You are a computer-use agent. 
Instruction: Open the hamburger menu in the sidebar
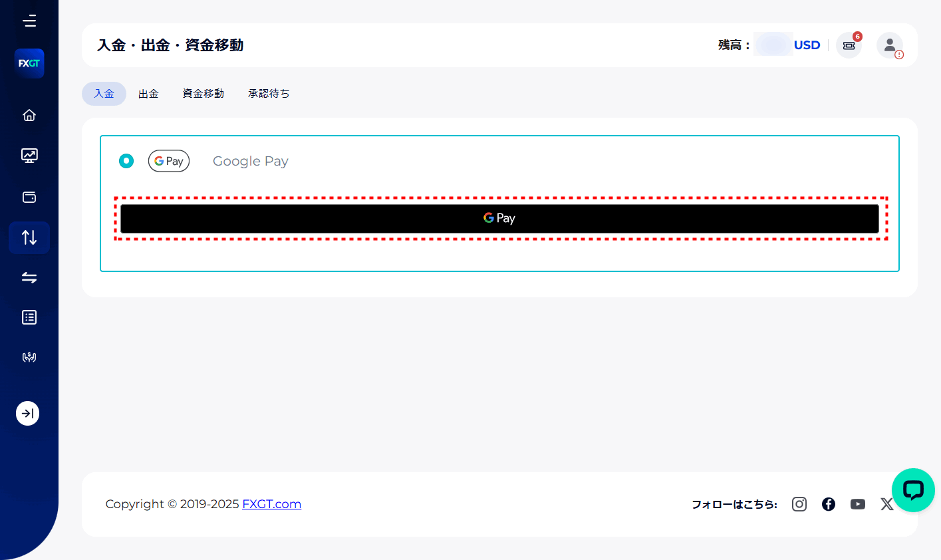pos(29,21)
